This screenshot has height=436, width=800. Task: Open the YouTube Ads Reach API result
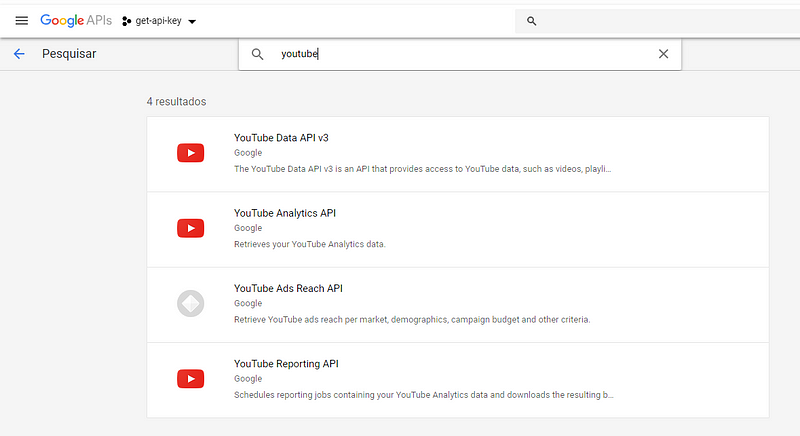[458, 305]
